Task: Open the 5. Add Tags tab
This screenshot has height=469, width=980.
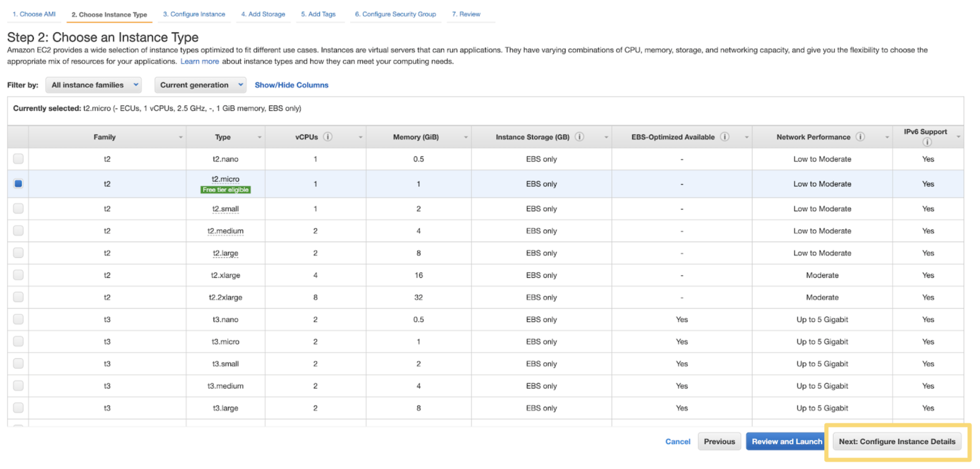Action: [318, 14]
